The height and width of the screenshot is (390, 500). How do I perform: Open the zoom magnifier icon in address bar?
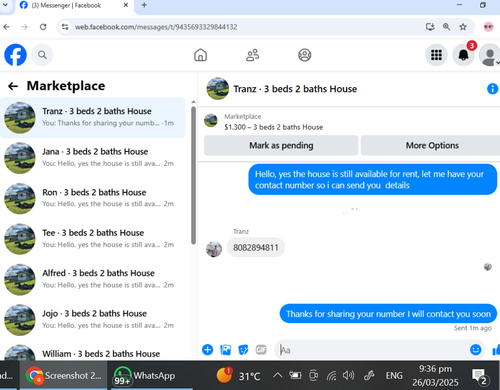(x=446, y=27)
